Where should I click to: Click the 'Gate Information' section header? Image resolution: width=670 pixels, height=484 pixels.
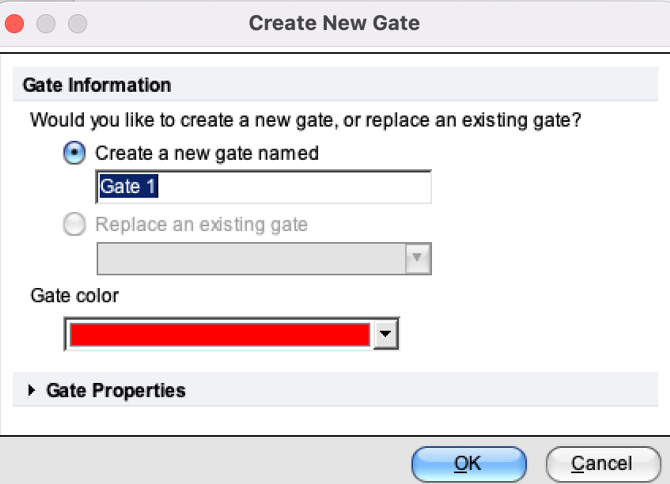(97, 85)
